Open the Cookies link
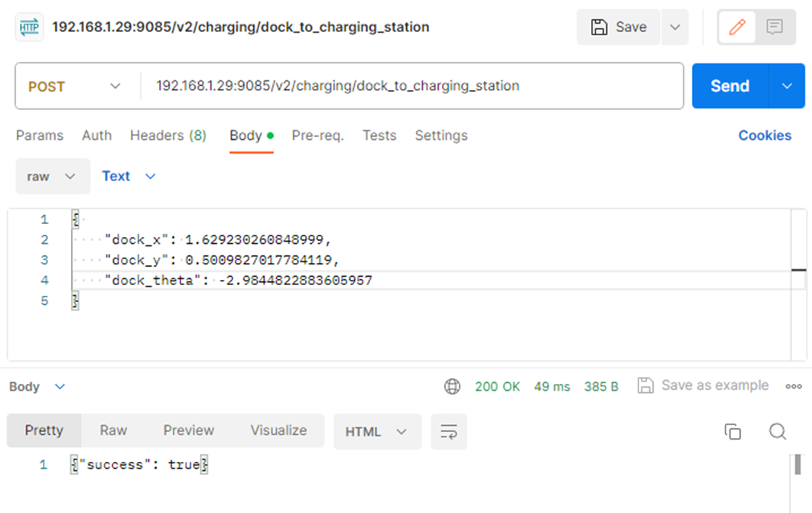The height and width of the screenshot is (513, 812). pyautogui.click(x=765, y=135)
